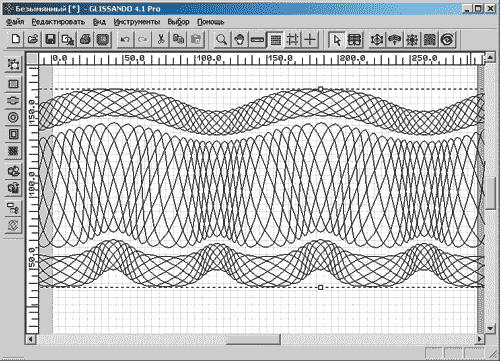
Task: Select the top node-edit tool in the left sidebar
Action: coord(13,64)
